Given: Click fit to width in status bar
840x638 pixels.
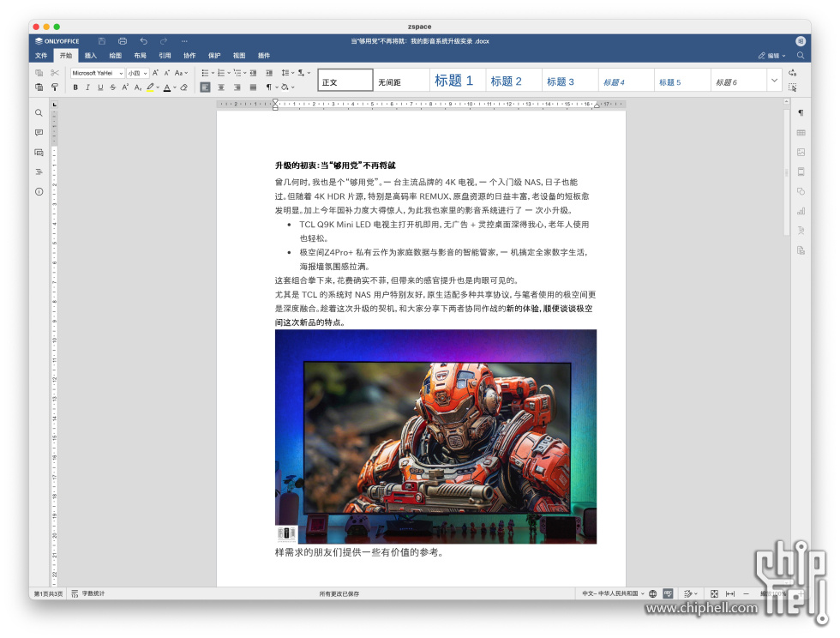Looking at the screenshot, I should [x=729, y=593].
